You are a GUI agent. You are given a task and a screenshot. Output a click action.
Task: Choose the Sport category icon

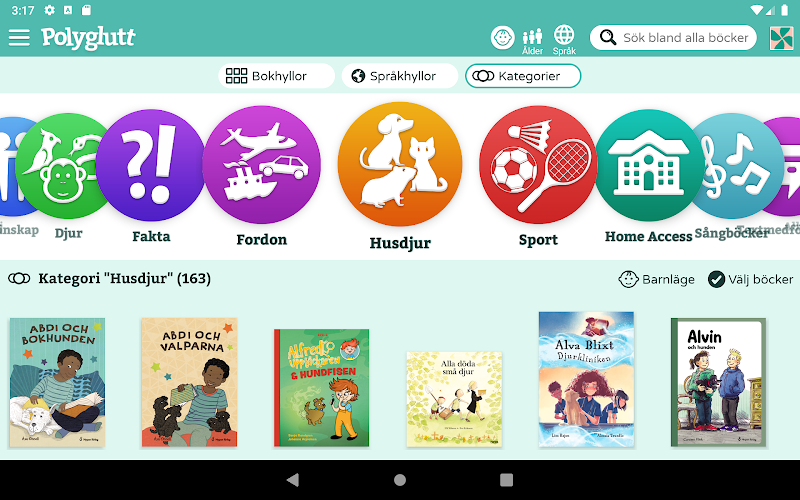click(x=538, y=165)
